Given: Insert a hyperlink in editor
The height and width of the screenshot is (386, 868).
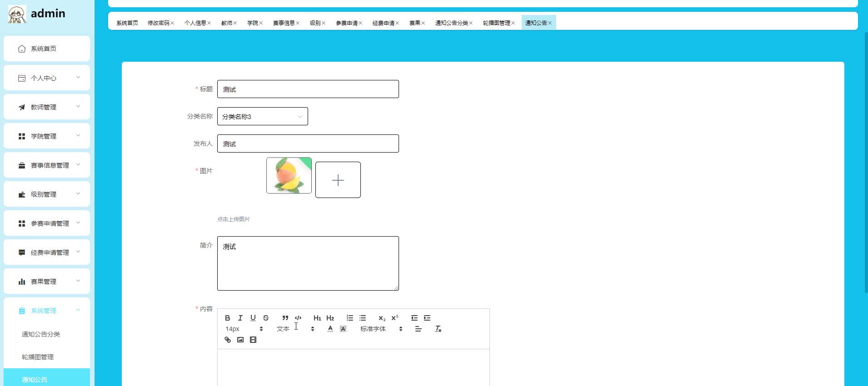Looking at the screenshot, I should [x=228, y=340].
